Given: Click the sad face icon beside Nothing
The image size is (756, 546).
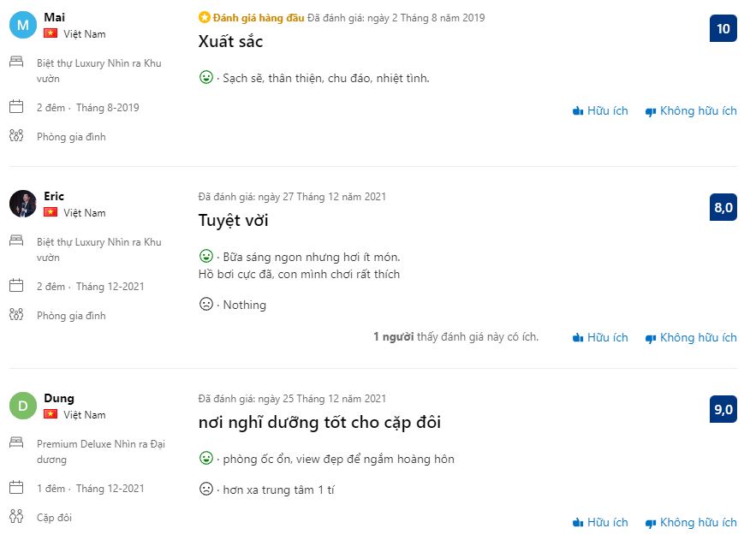Looking at the screenshot, I should (x=205, y=304).
